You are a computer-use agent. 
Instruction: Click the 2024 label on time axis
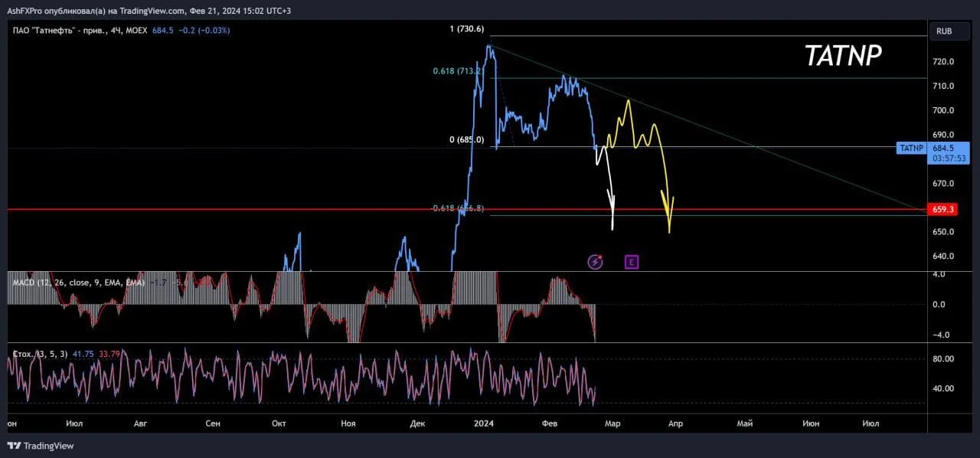click(x=484, y=423)
